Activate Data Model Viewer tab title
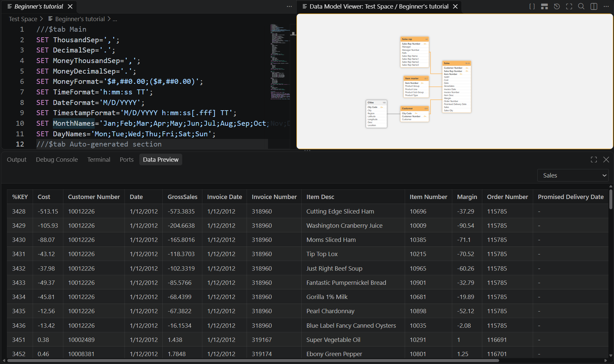 point(379,7)
